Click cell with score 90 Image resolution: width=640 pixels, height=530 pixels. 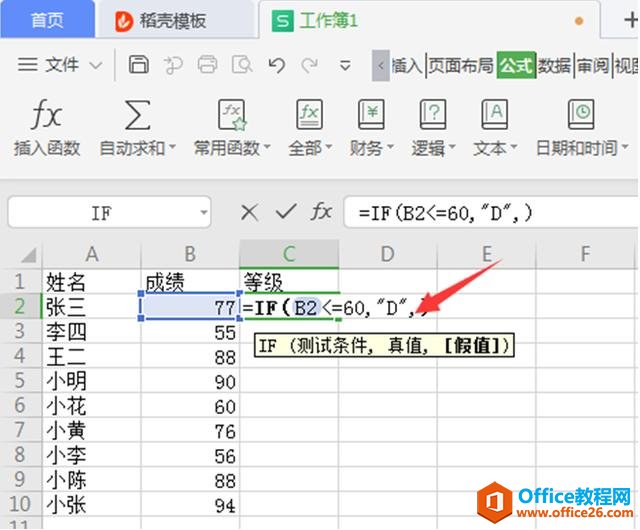pos(190,382)
